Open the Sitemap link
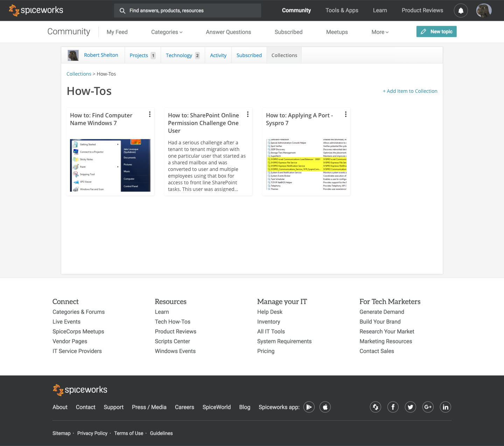Viewport: 504px width, 446px height. (x=62, y=433)
